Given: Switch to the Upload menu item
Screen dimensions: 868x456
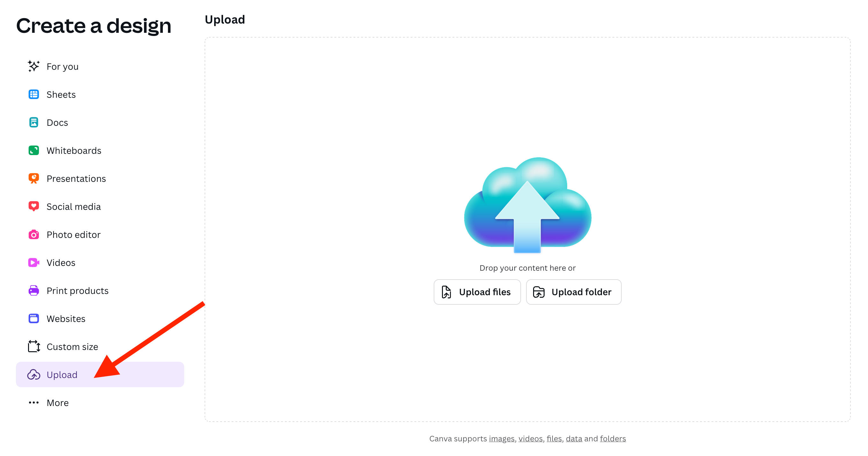Looking at the screenshot, I should [x=62, y=374].
